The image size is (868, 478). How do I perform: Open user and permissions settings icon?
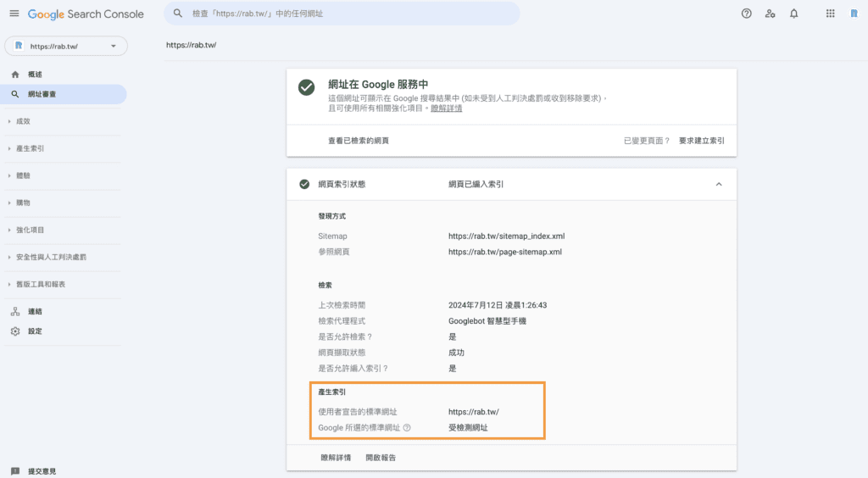tap(770, 14)
